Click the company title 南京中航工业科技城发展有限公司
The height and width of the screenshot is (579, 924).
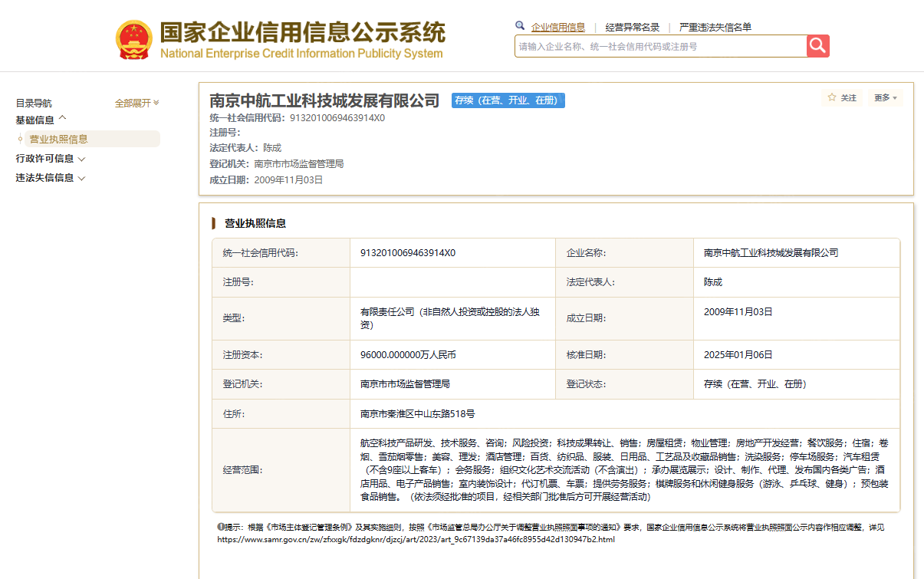(x=324, y=100)
